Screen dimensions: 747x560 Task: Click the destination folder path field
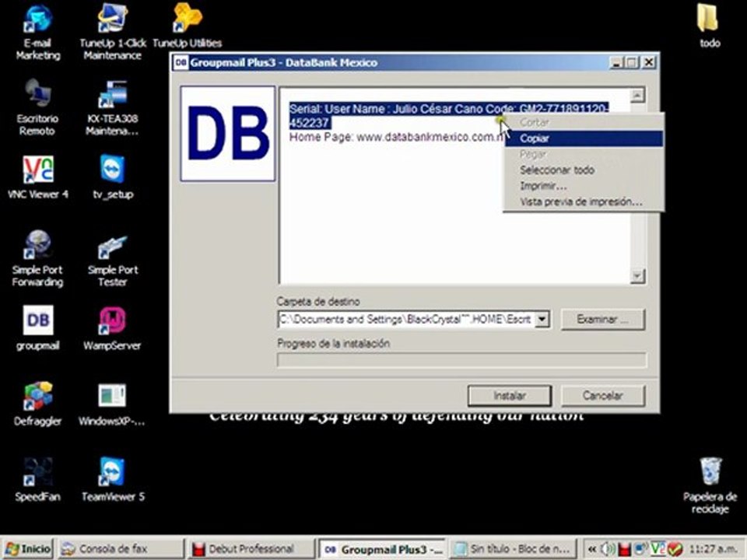[x=406, y=319]
